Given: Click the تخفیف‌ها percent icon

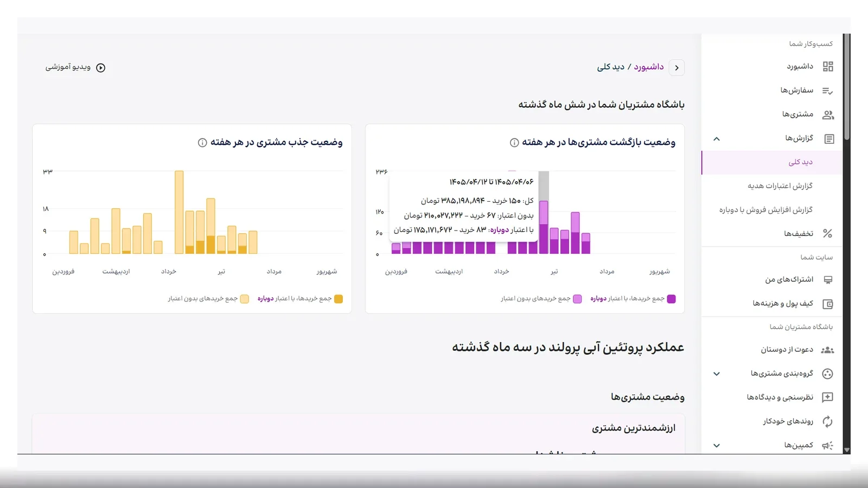Looking at the screenshot, I should pyautogui.click(x=827, y=234).
